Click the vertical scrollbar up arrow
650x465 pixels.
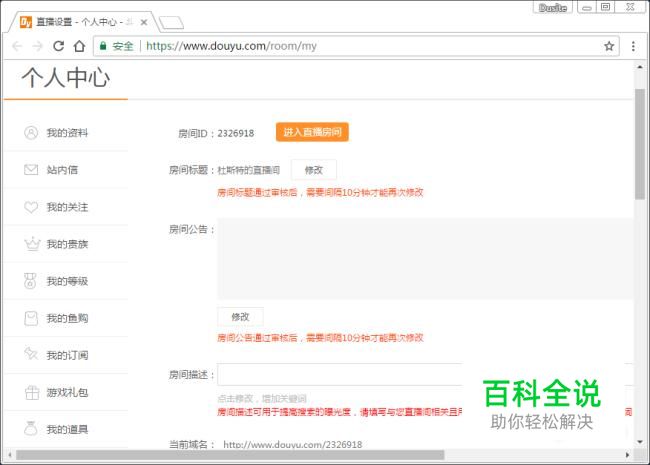(x=640, y=67)
